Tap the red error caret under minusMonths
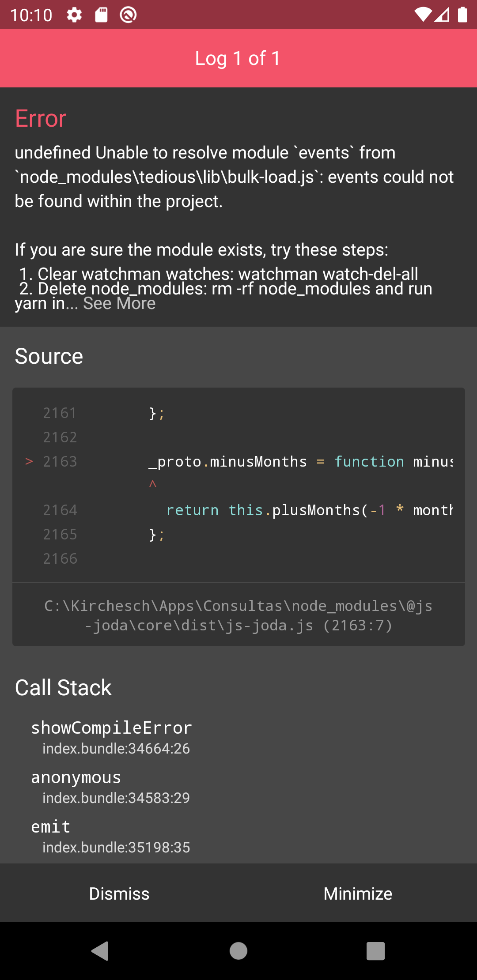 153,483
